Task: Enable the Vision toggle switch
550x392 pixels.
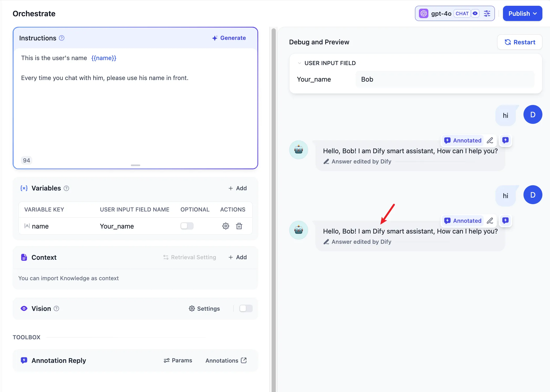Action: coord(246,309)
